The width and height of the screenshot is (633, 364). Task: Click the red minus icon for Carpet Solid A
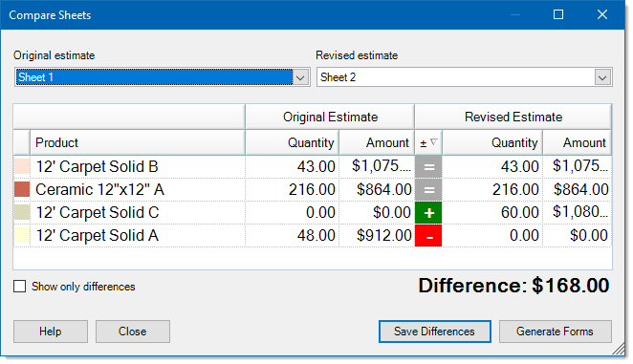coord(428,236)
